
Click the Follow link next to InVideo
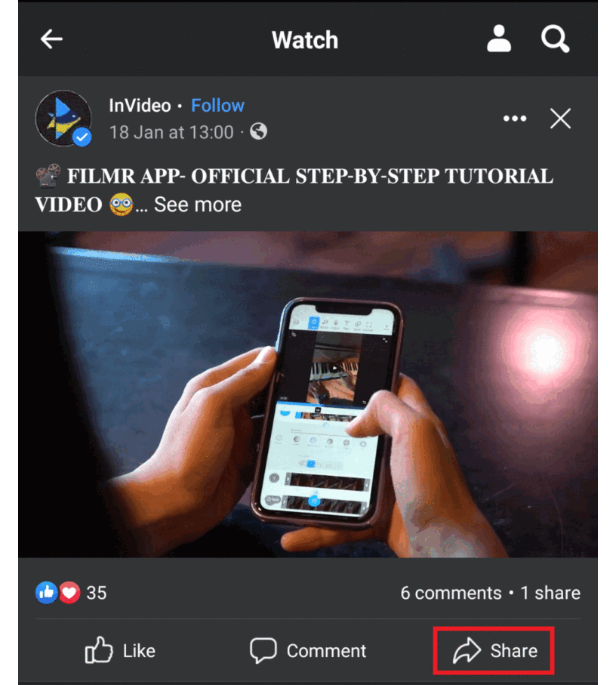click(217, 105)
